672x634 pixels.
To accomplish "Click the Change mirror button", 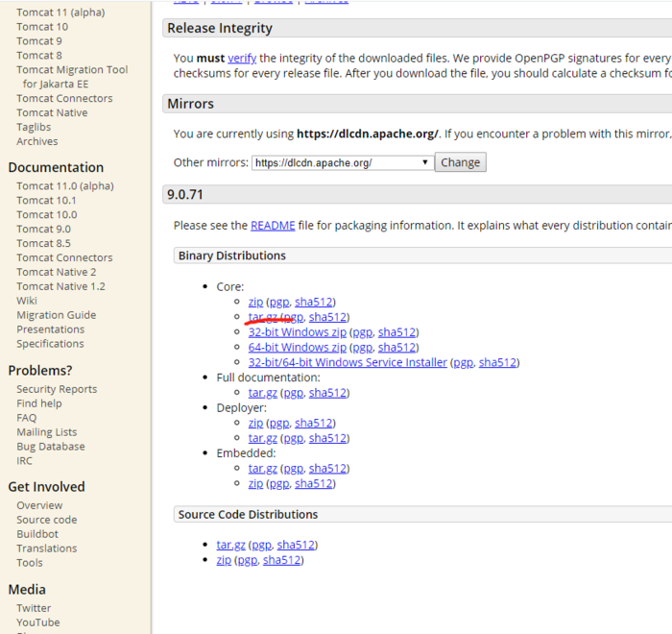I will (460, 162).
